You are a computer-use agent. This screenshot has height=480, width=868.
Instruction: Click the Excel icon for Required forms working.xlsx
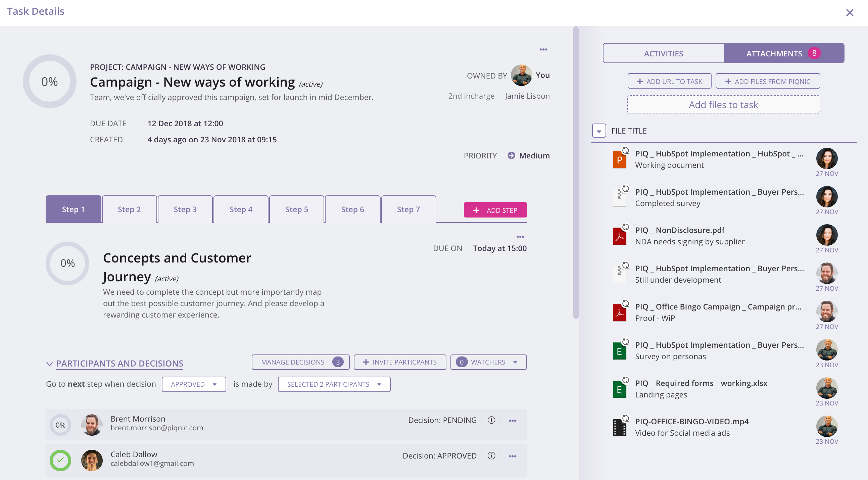(x=619, y=389)
